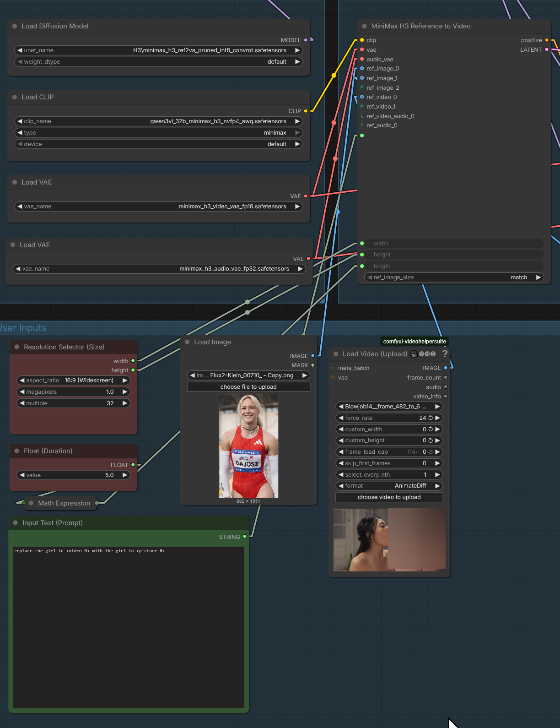
Task: Click the LATENT output port on MiniMax node
Action: point(547,50)
